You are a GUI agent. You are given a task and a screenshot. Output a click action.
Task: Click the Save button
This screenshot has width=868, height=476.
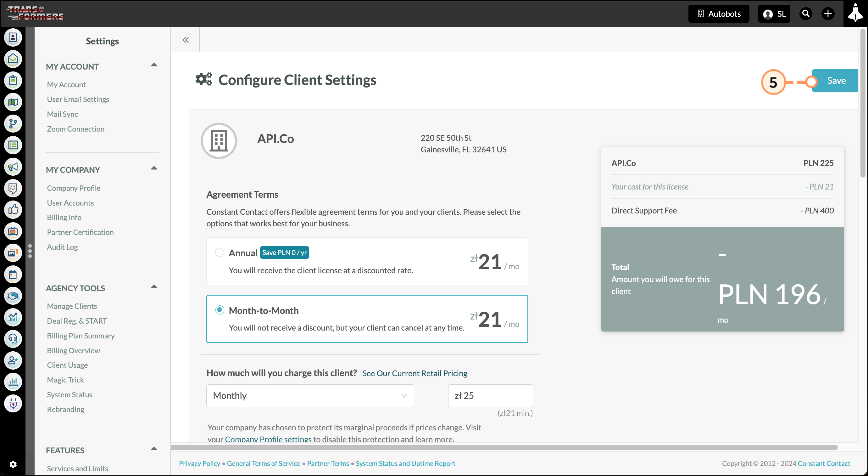[835, 81]
